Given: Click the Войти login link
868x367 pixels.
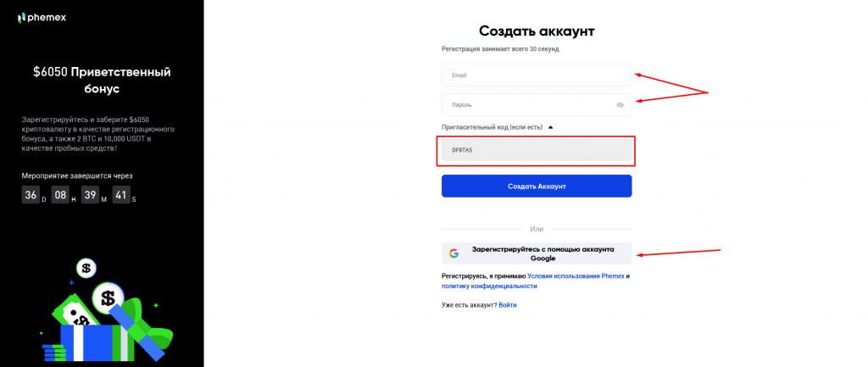Looking at the screenshot, I should (x=507, y=304).
